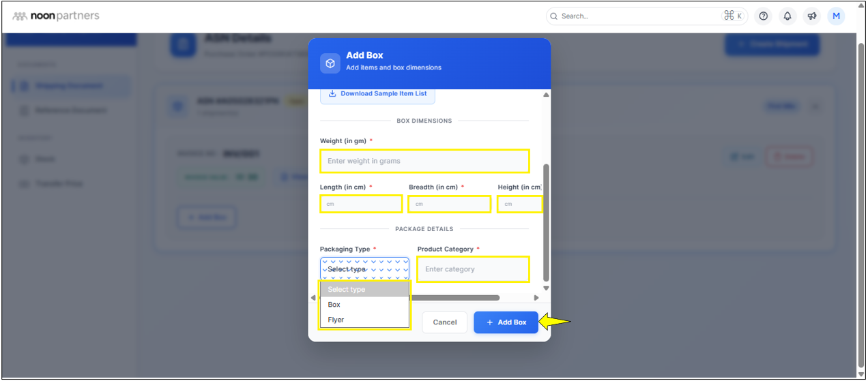Open the notifications bell icon
Image resolution: width=868 pixels, height=381 pixels.
click(x=787, y=16)
